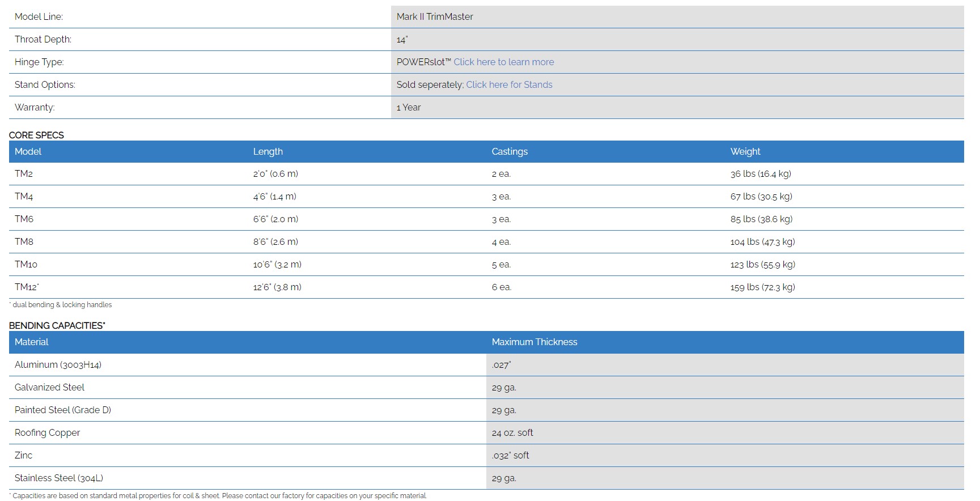Select the 'Length' column header
Screen dimensions: 980x501
(x=268, y=151)
